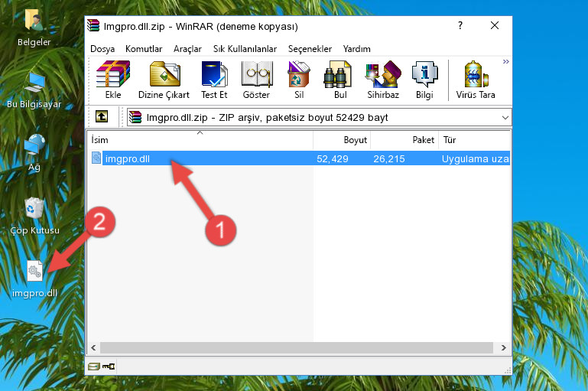Click the file icon beside imgpro.dll row
The image size is (588, 391).
tap(96, 158)
